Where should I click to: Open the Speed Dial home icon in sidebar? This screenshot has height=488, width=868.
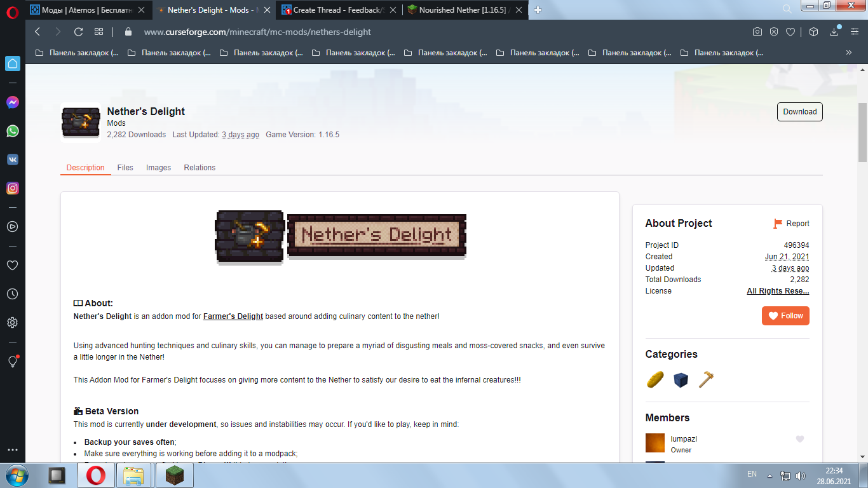point(12,64)
